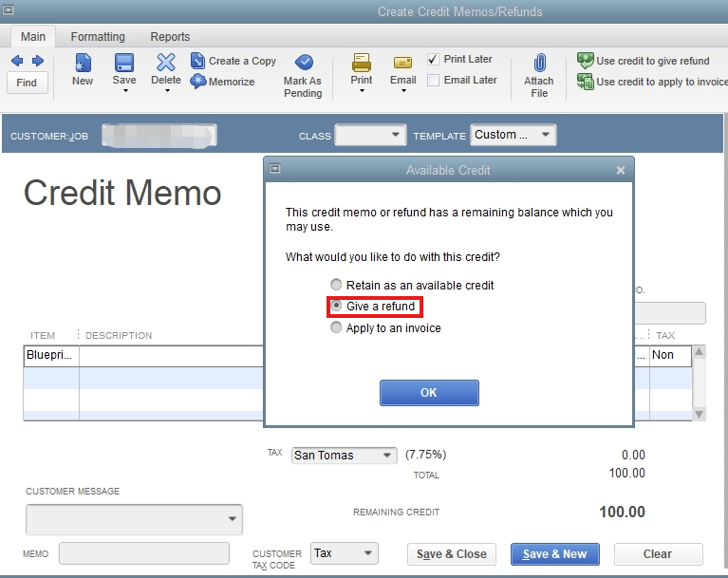Select Retain as an available credit
This screenshot has height=578, width=728.
(336, 284)
